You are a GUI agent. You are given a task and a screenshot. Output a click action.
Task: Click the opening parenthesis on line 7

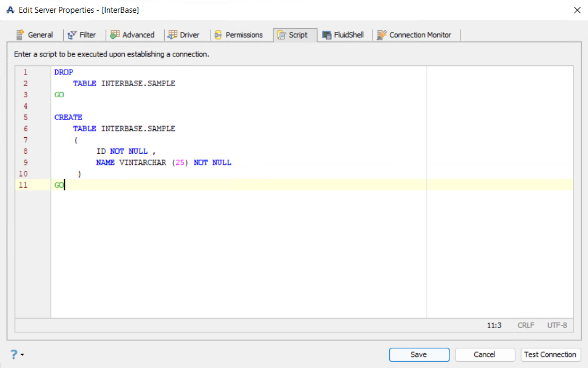(76, 140)
